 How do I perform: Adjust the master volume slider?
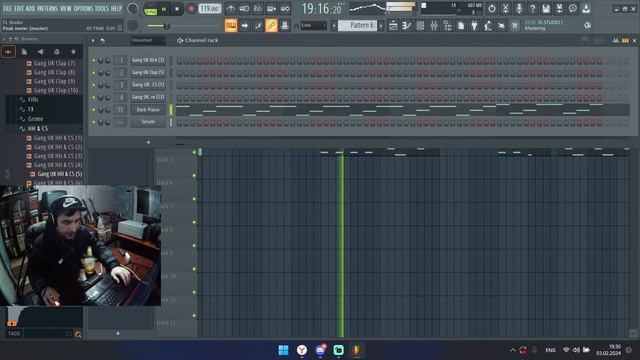pyautogui.click(x=166, y=26)
